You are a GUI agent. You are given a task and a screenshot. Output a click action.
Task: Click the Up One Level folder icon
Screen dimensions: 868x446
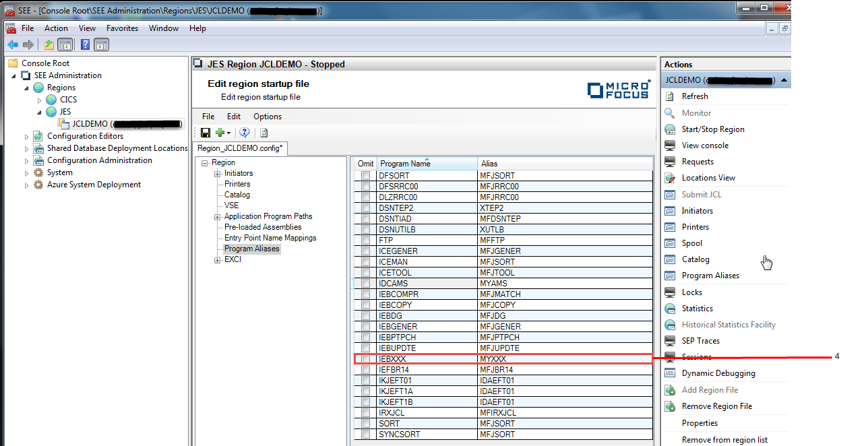[x=49, y=45]
